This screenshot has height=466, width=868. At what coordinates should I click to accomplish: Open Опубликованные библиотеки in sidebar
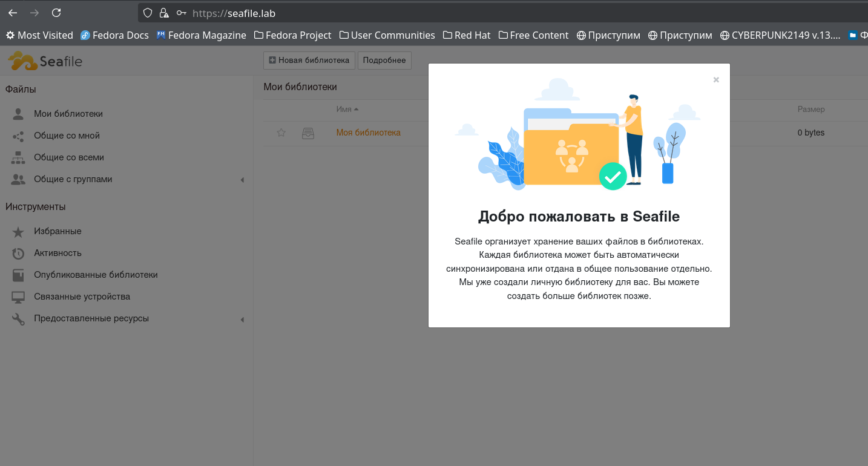[x=96, y=275]
